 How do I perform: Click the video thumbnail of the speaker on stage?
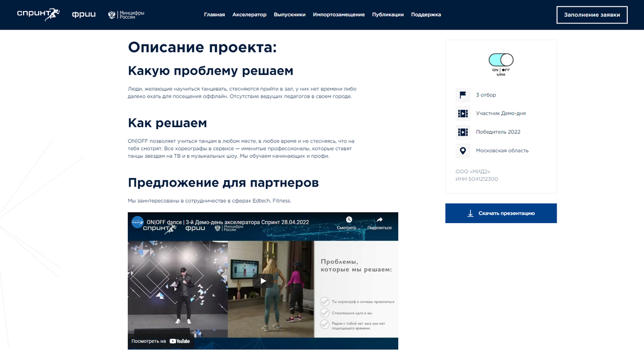click(x=178, y=288)
